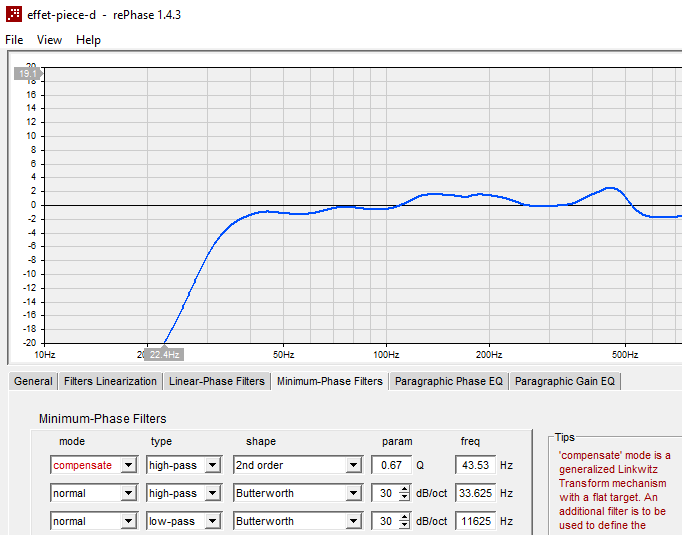Switch to the Linear-Phase Filters tab
Image resolution: width=682 pixels, height=535 pixels.
point(217,381)
